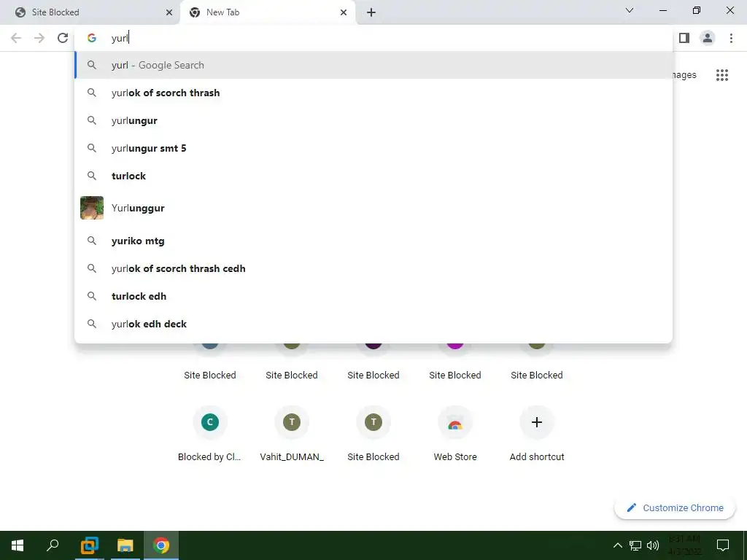
Task: Show hidden system tray icons
Action: [x=617, y=545]
